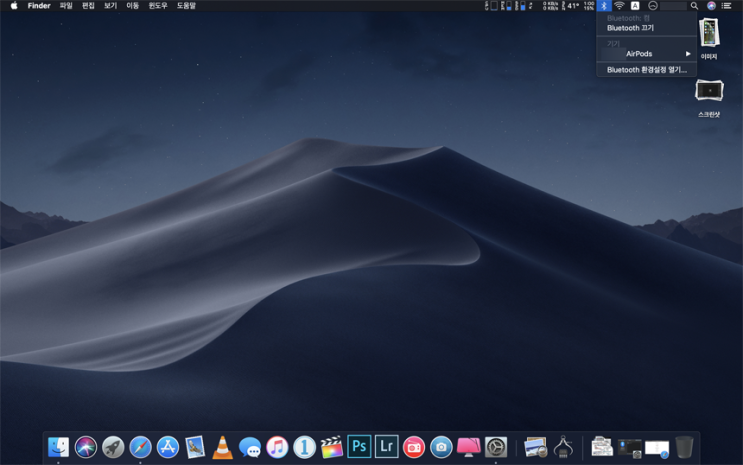Open VLC media player in dock
Screen dimensions: 743x465
(x=223, y=447)
